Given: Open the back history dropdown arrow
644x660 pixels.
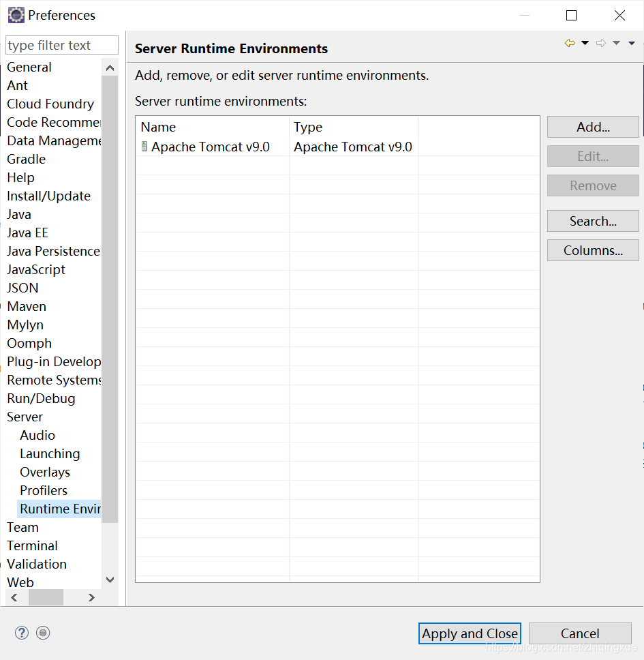Looking at the screenshot, I should pos(585,43).
